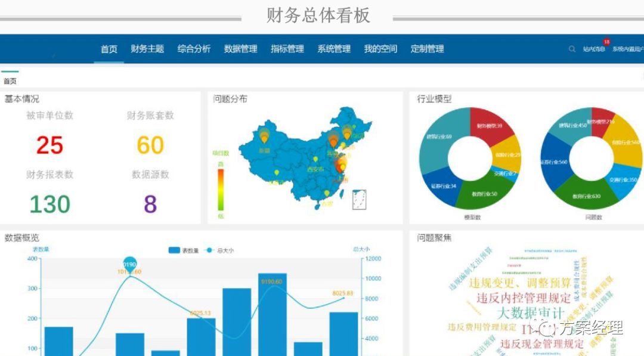The width and height of the screenshot is (644, 356).
Task: Click the 数据概览 panel title
Action: (x=22, y=238)
